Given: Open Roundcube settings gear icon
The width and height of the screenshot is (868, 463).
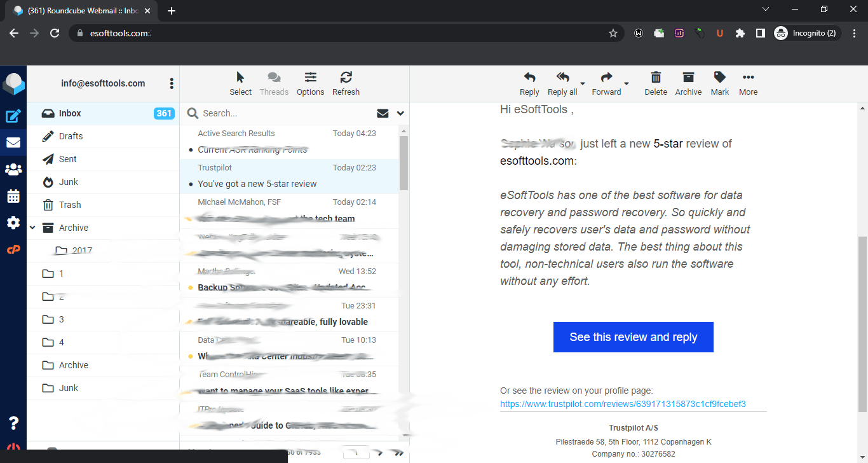Looking at the screenshot, I should [13, 223].
